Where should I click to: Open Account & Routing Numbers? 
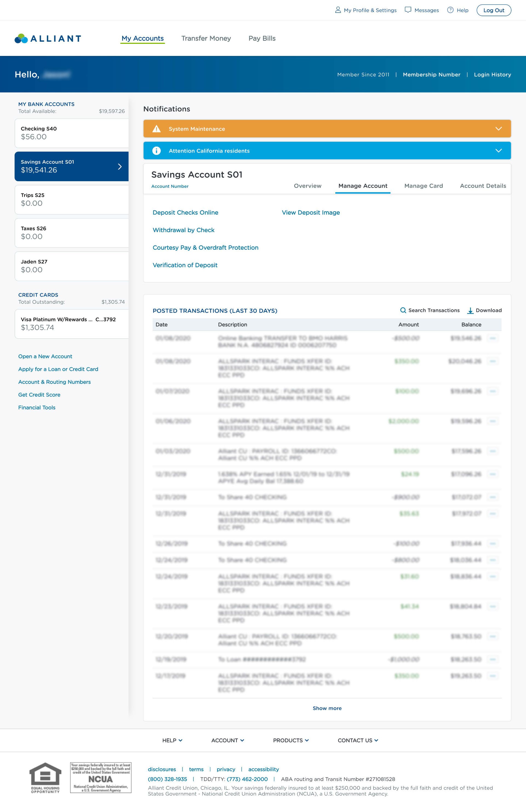pos(55,382)
